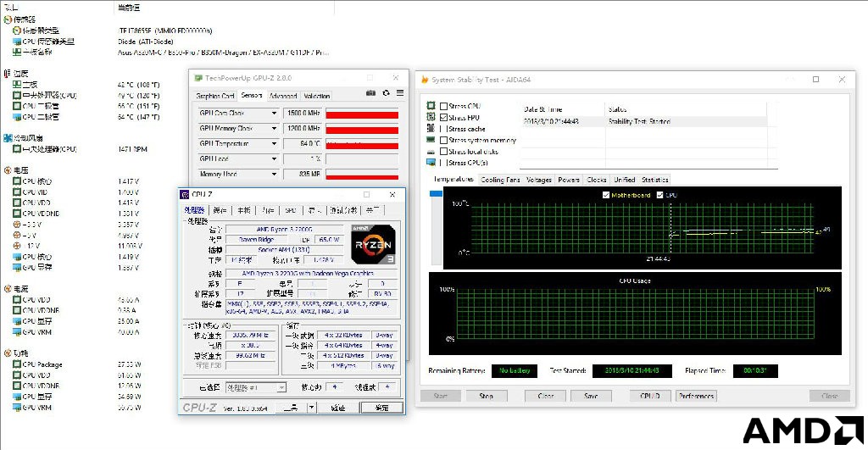Click the 电流 category icon in sensor list

[x=8, y=288]
